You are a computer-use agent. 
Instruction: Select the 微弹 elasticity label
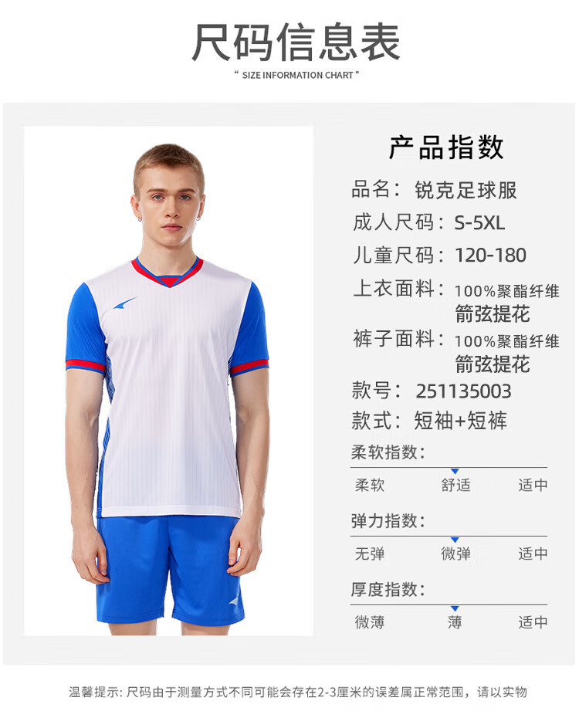tap(455, 554)
